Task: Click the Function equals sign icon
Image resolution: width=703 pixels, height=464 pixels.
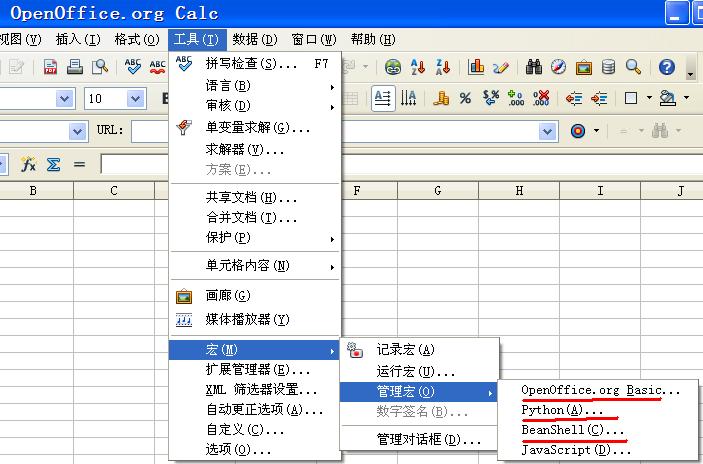Action: pyautogui.click(x=79, y=165)
